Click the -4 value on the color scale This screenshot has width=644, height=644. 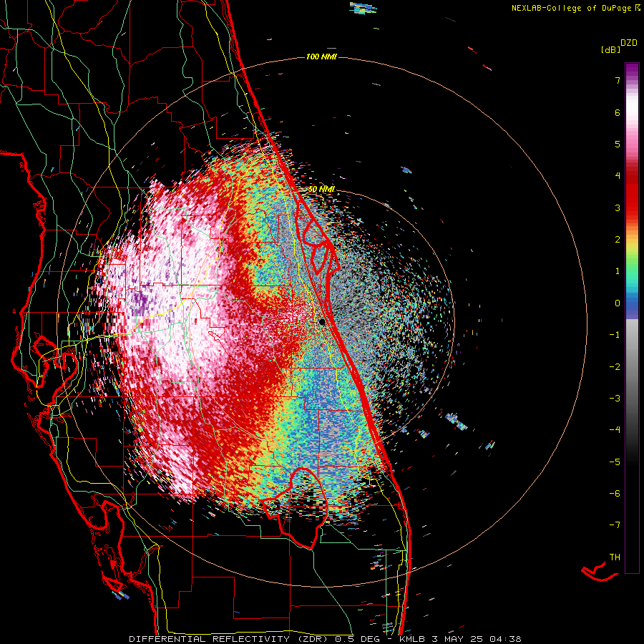(615, 430)
